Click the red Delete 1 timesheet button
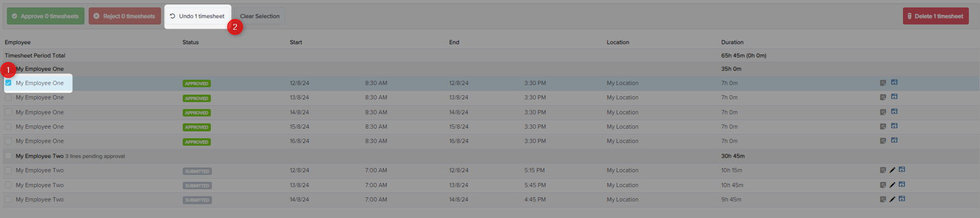Screen dimensions: 980x218 (935, 16)
